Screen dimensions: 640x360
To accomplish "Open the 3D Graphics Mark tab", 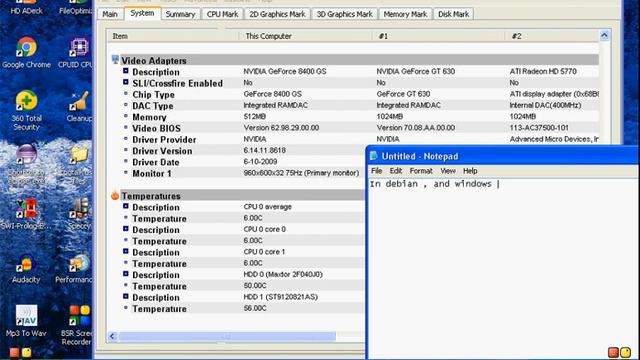I will [344, 14].
